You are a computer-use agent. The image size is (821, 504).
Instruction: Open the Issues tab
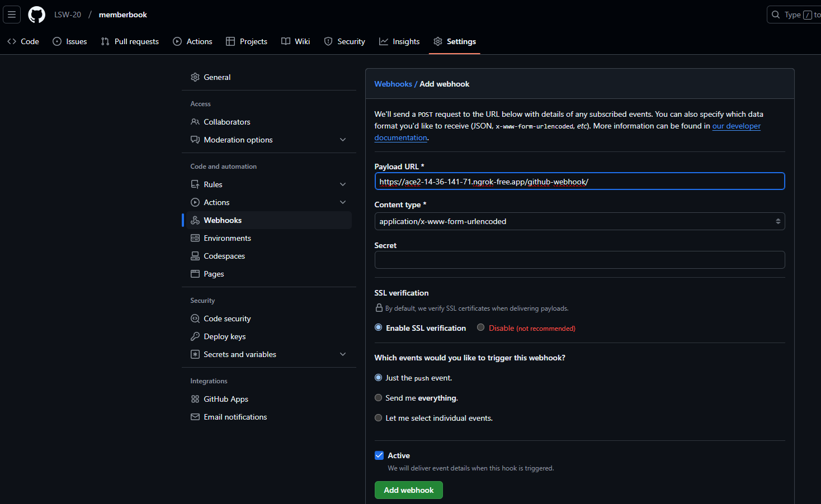[70, 41]
